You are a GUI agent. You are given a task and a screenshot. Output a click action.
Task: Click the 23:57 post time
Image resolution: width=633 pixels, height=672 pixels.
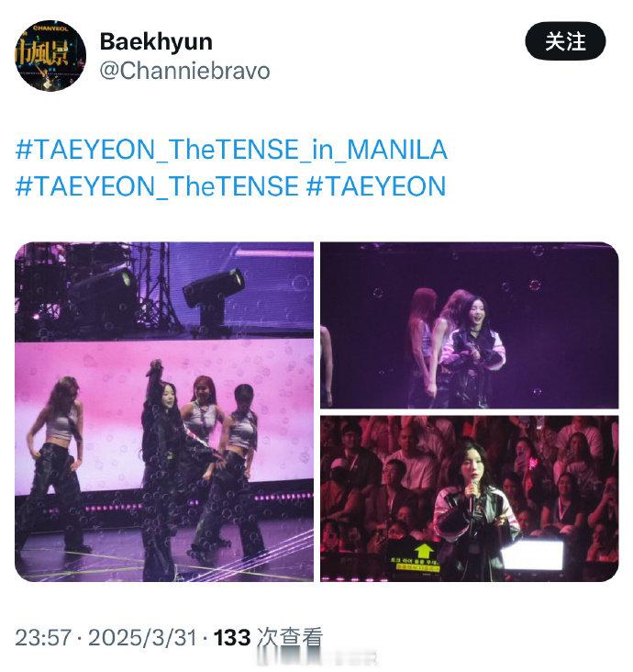(43, 637)
